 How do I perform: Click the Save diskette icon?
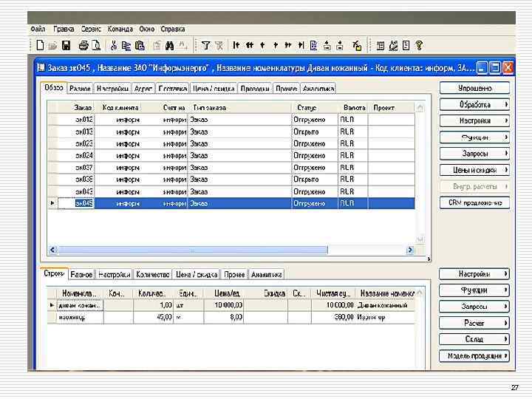[x=66, y=45]
